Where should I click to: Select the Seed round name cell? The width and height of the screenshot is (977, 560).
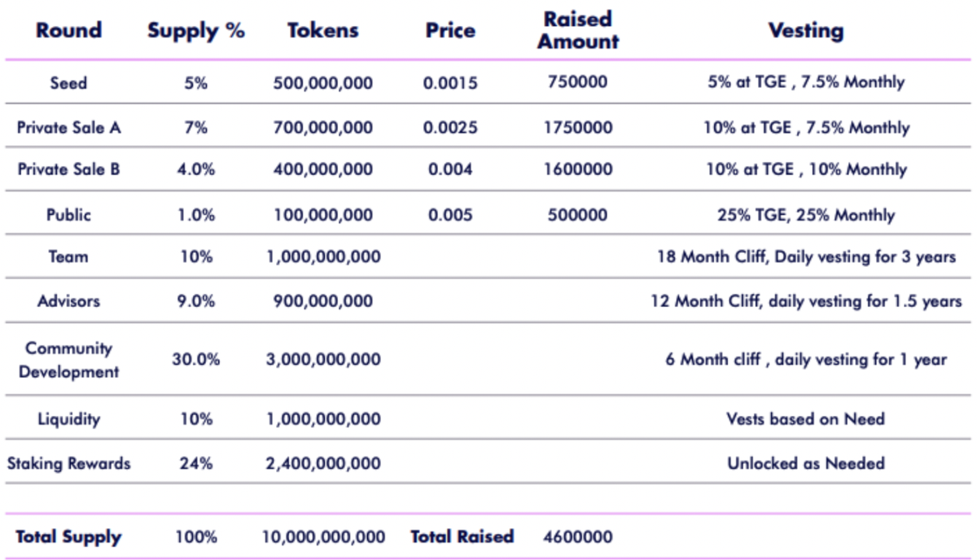[68, 83]
